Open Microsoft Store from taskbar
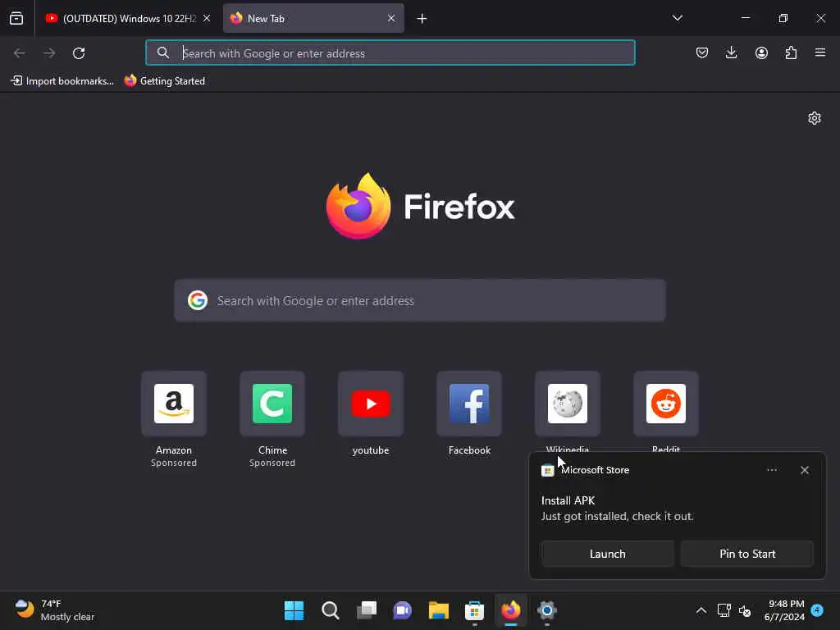 (x=475, y=610)
